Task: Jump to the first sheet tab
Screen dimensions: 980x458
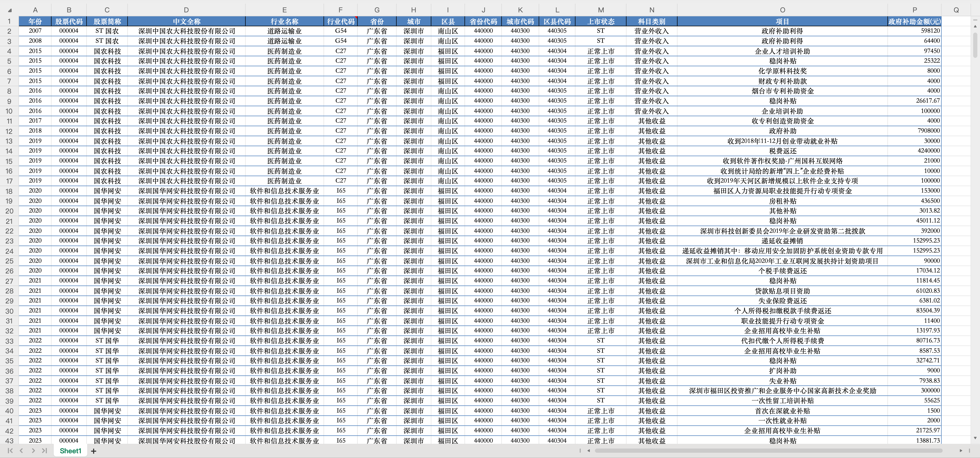Action: click(x=10, y=451)
